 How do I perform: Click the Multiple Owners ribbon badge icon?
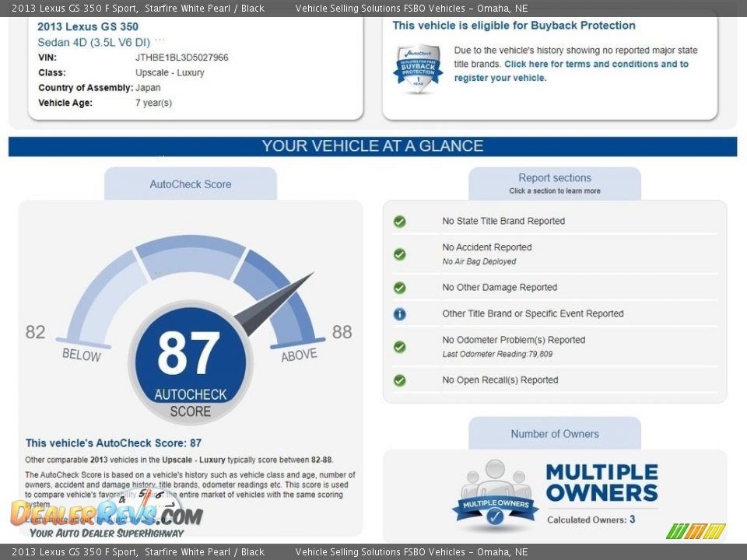coord(496,495)
